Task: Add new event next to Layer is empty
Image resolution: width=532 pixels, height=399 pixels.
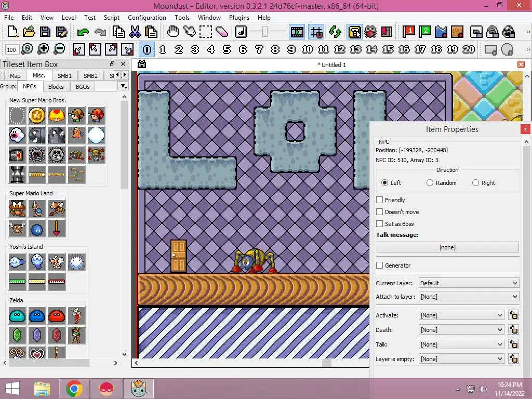Action: [514, 359]
